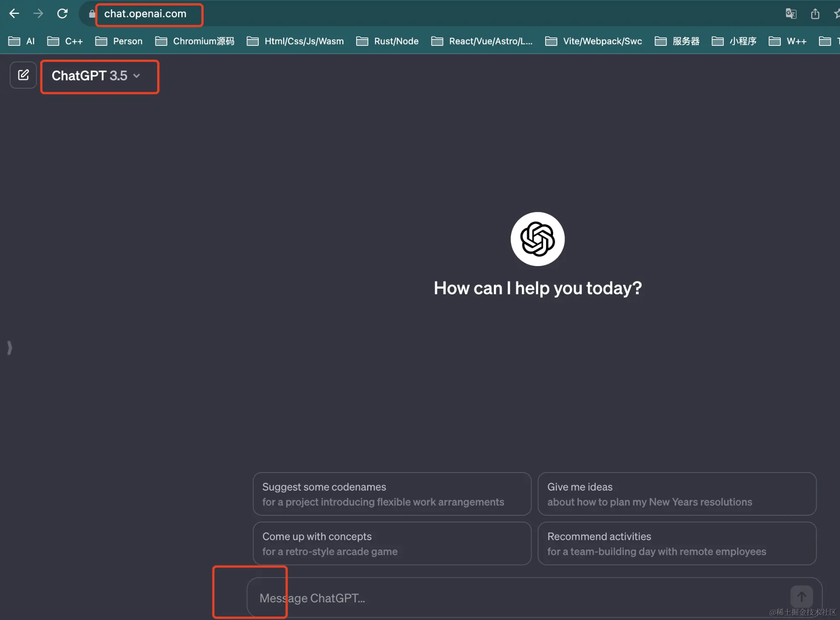
Task: Click the OpenAI logo in the center
Action: tap(537, 239)
